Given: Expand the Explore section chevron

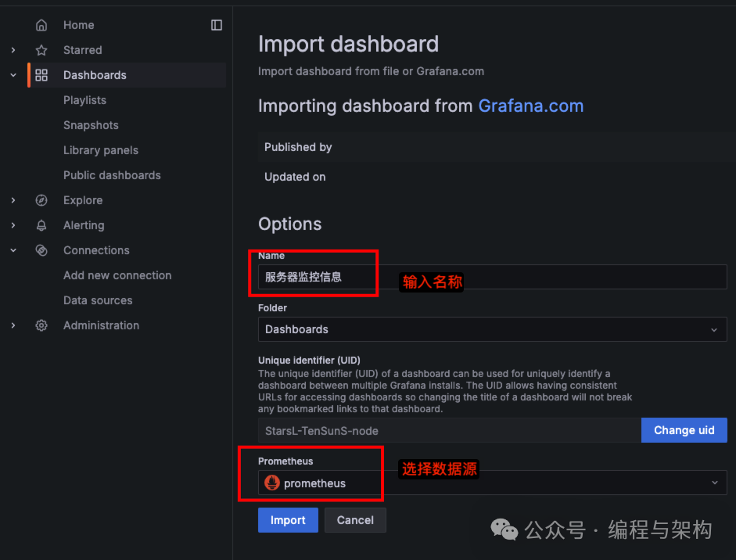Looking at the screenshot, I should (13, 200).
